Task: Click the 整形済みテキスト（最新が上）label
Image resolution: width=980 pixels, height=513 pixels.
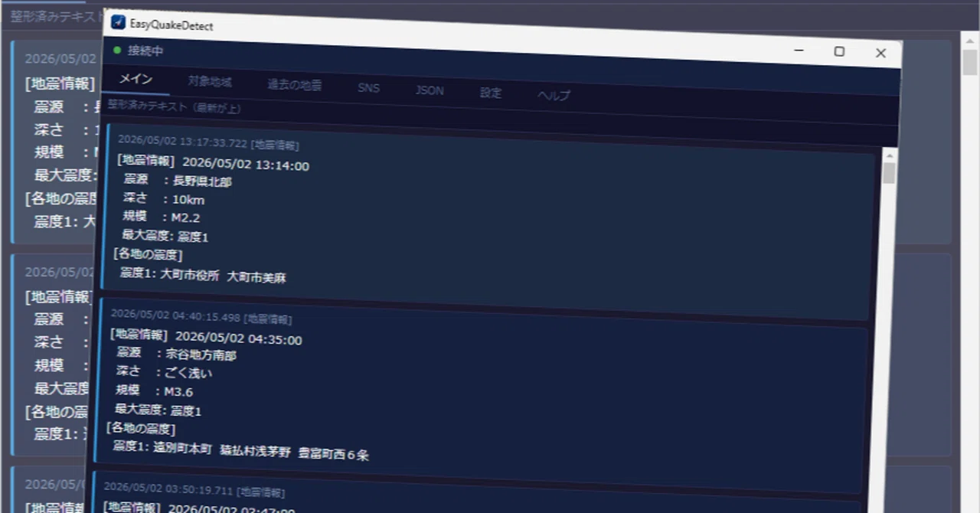Action: point(175,106)
